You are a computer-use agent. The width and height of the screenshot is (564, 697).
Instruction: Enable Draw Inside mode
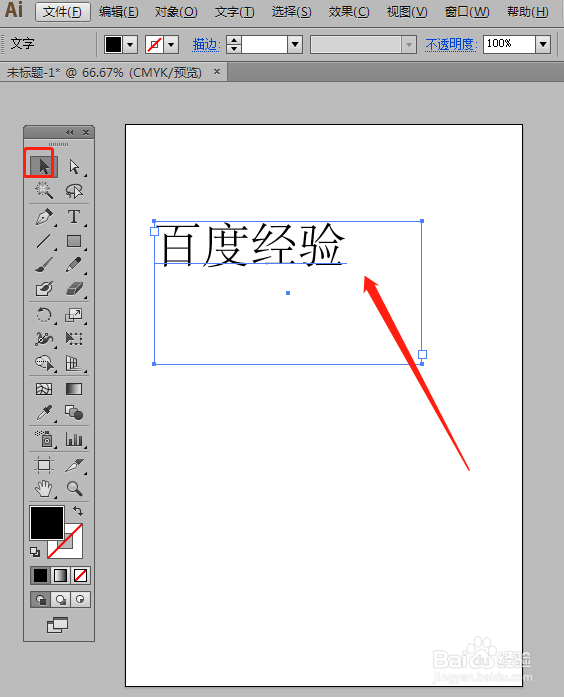point(81,600)
